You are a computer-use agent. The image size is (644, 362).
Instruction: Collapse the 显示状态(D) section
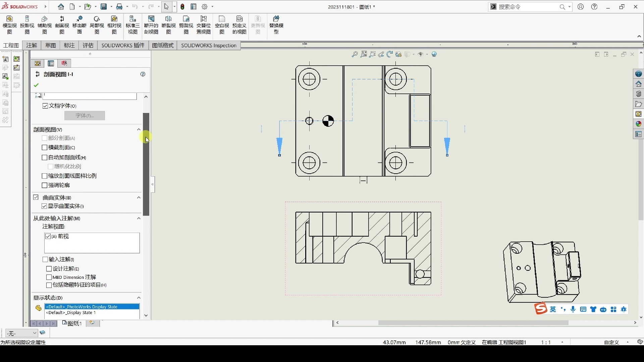(x=139, y=298)
